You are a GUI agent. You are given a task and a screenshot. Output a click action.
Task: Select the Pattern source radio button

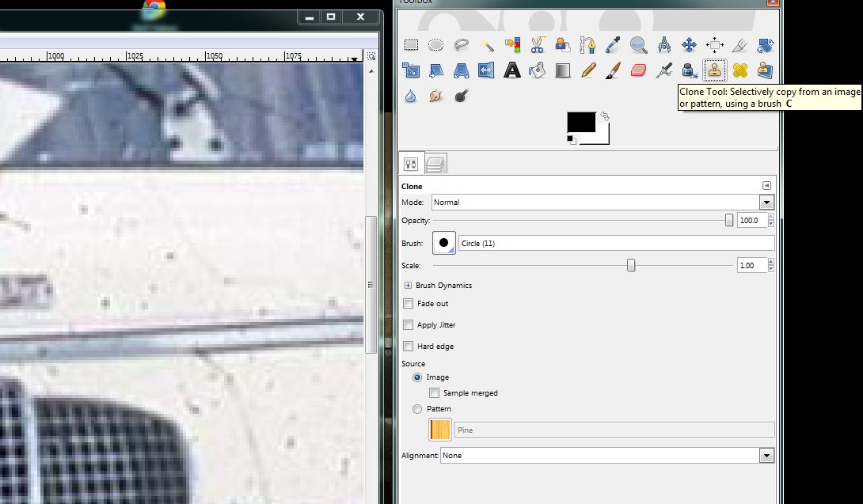417,409
